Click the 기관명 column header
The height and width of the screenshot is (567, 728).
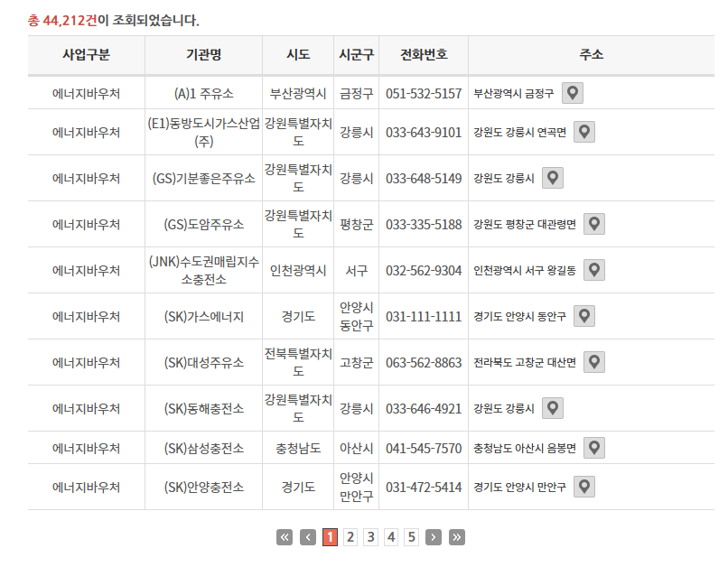pos(204,55)
